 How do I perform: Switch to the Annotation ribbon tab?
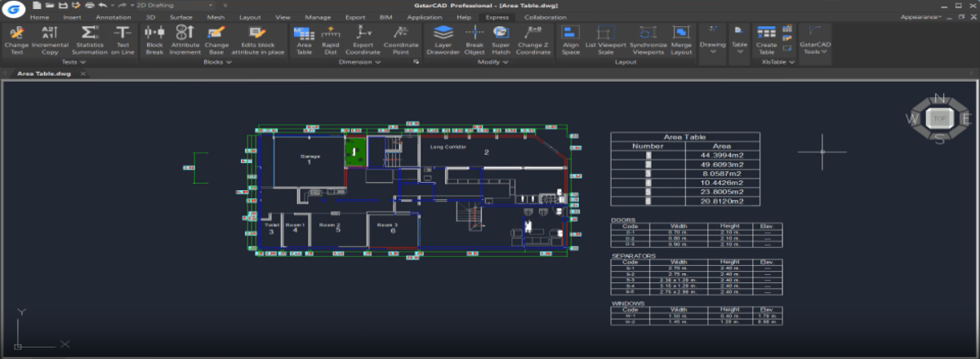coord(113,16)
